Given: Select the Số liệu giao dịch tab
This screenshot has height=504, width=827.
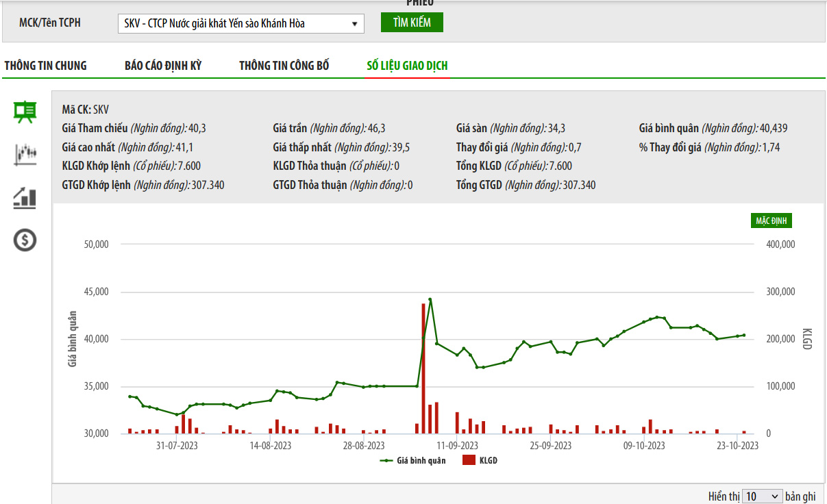Looking at the screenshot, I should [x=407, y=66].
